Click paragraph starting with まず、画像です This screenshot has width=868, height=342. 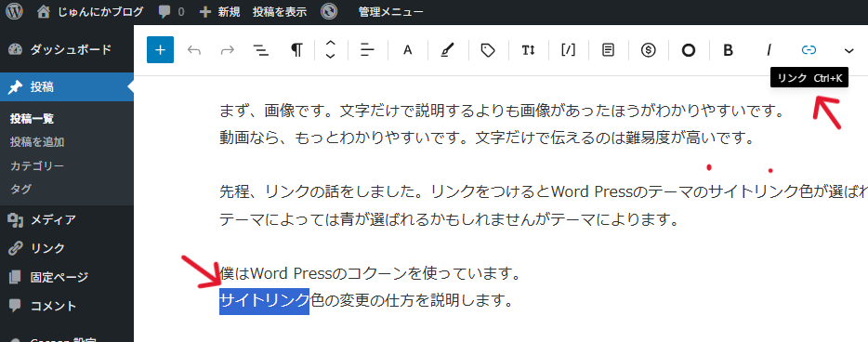pos(503,110)
